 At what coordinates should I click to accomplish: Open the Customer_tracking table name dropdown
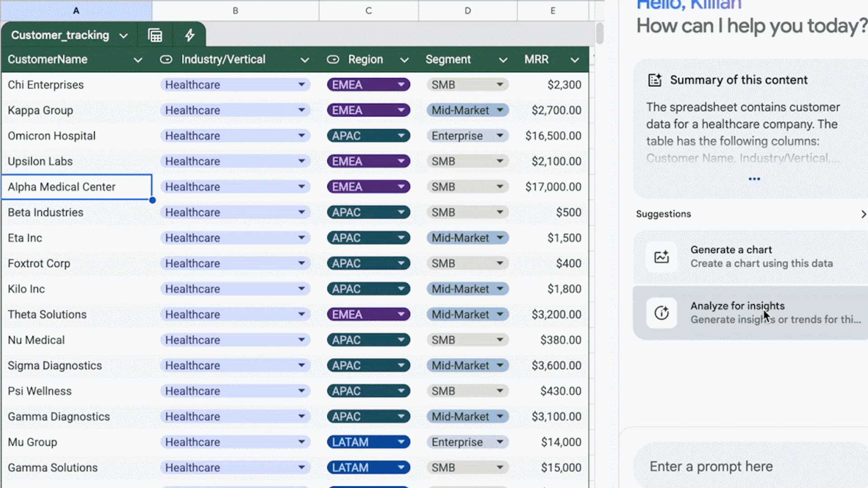pos(123,36)
